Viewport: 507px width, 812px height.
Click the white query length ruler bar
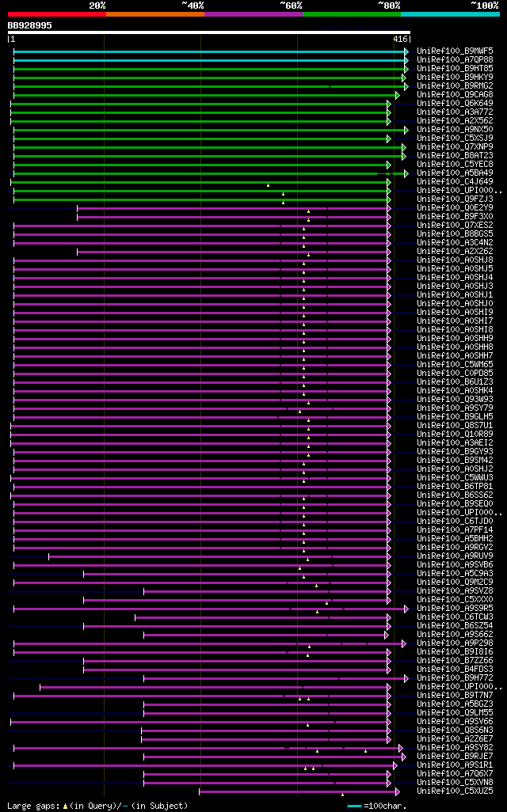209,32
